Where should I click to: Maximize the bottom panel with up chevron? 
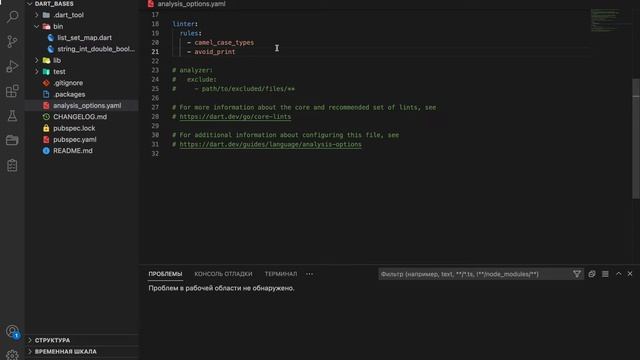click(619, 274)
